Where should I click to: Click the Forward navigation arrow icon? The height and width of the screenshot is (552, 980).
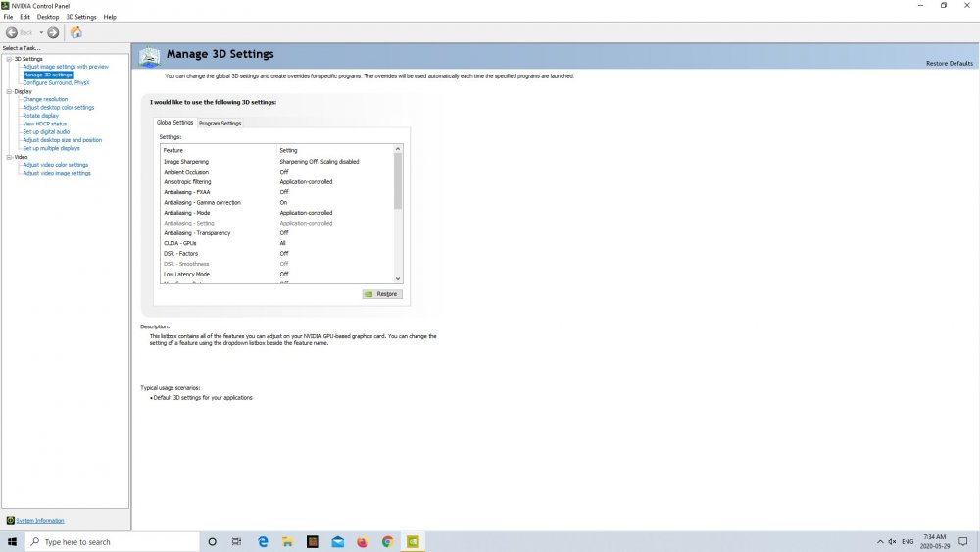coord(53,32)
